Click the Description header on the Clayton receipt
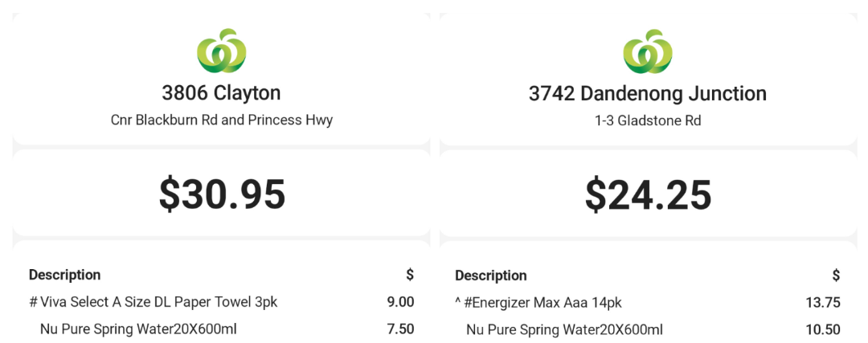The height and width of the screenshot is (343, 868). coord(65,275)
